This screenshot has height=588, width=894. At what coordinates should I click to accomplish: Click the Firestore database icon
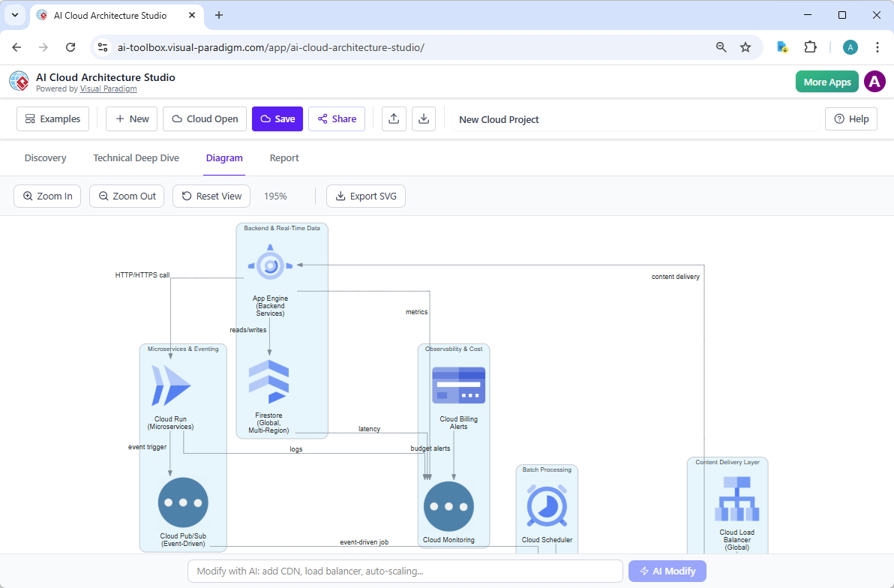(x=270, y=382)
